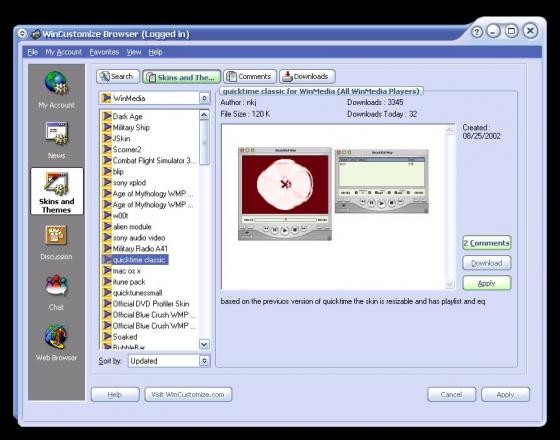
Task: Click the preview pane scroll-up arrow
Action: pos(450,129)
